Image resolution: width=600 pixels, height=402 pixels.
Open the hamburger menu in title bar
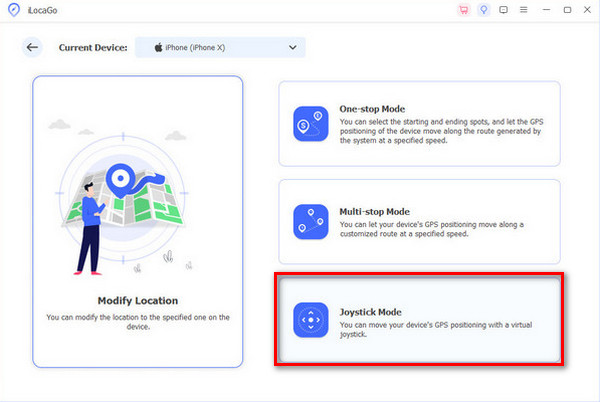point(523,10)
